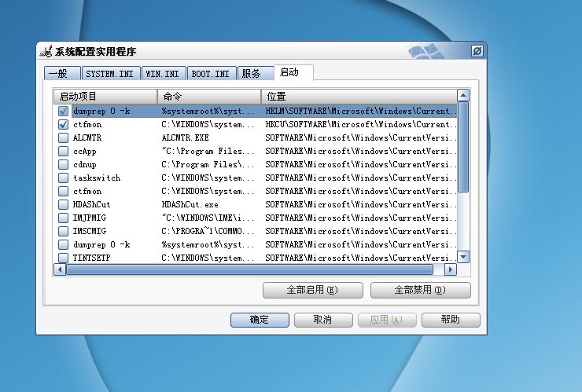
Task: Open the SYSTEM.INI tab
Action: tap(111, 73)
